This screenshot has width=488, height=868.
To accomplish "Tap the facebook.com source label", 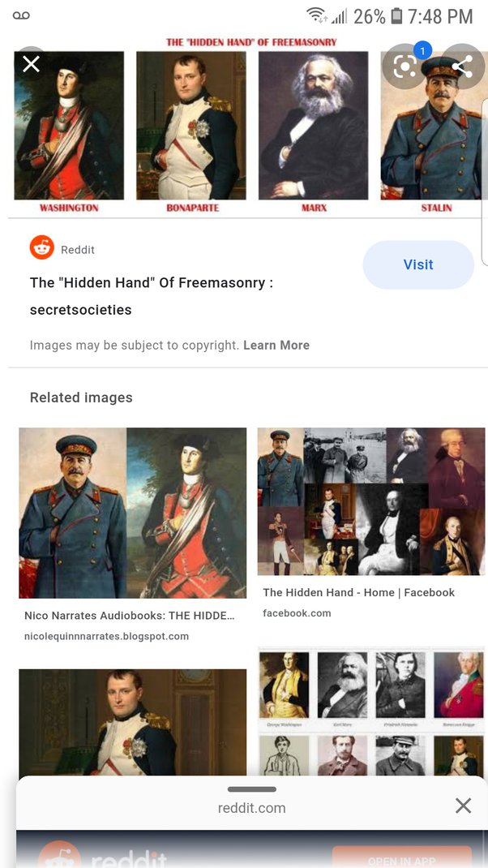I will [298, 613].
